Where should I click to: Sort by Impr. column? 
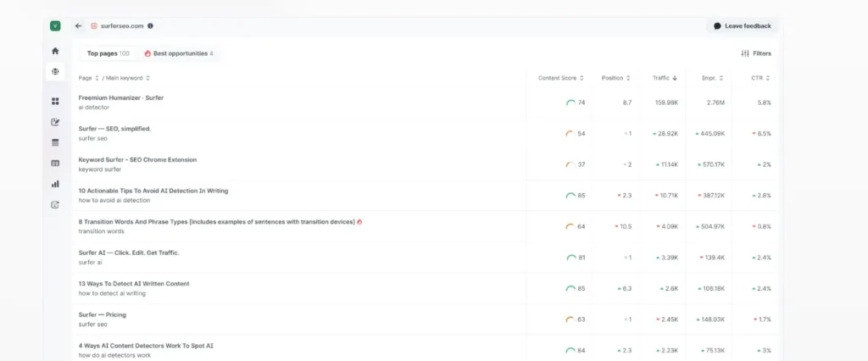point(712,78)
